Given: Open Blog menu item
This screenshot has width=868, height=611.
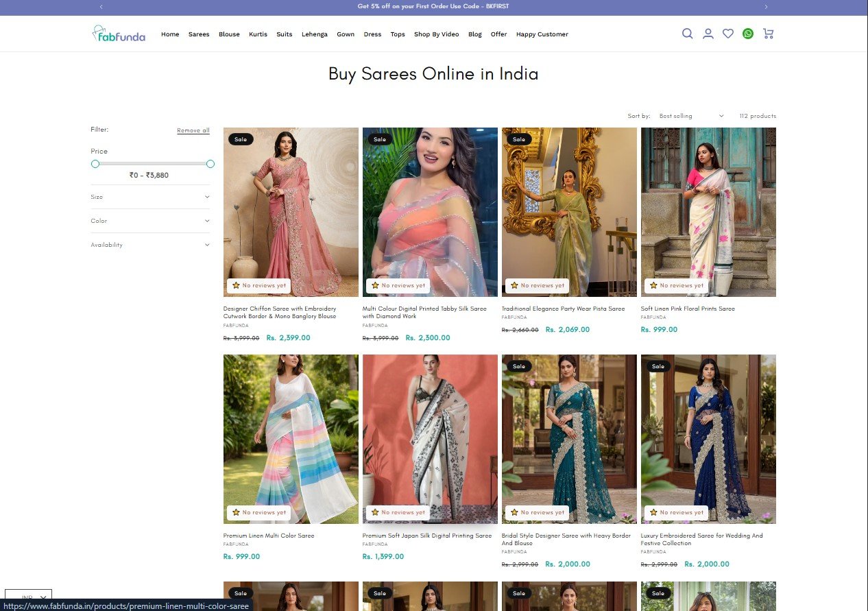Looking at the screenshot, I should click(475, 34).
